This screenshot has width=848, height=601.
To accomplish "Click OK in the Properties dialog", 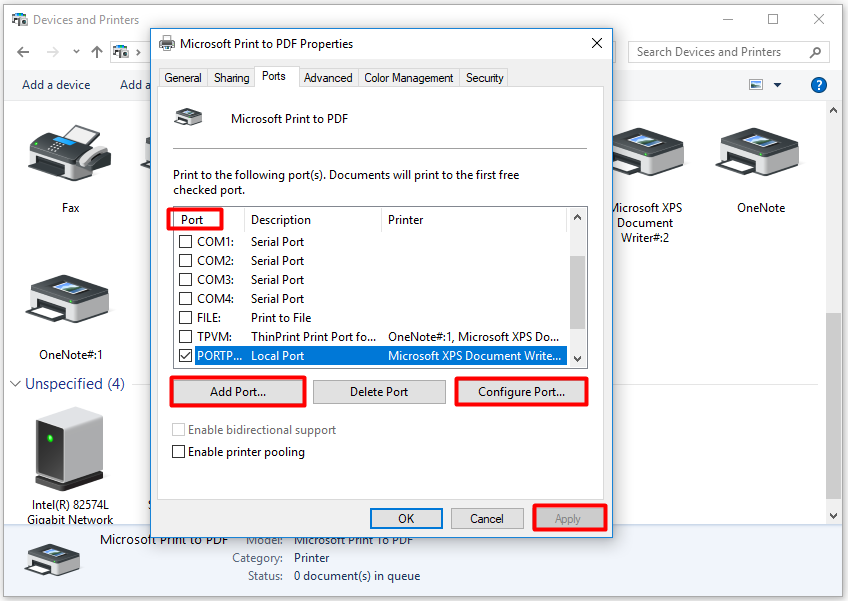I will point(406,518).
